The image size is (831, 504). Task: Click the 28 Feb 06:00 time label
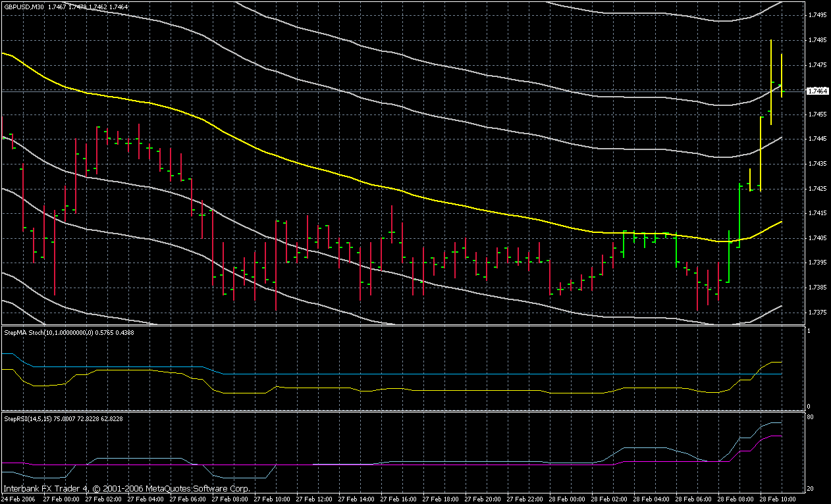coord(693,499)
